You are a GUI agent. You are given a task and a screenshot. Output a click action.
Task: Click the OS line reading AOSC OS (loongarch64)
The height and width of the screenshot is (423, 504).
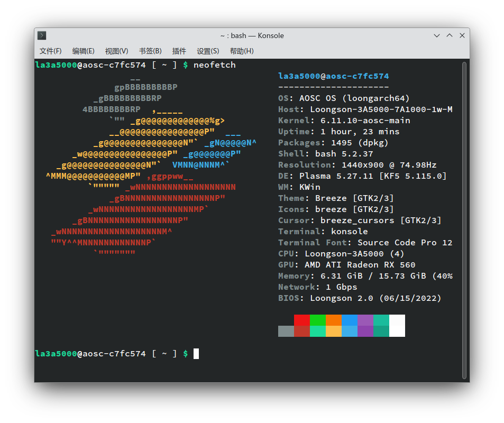coord(344,98)
